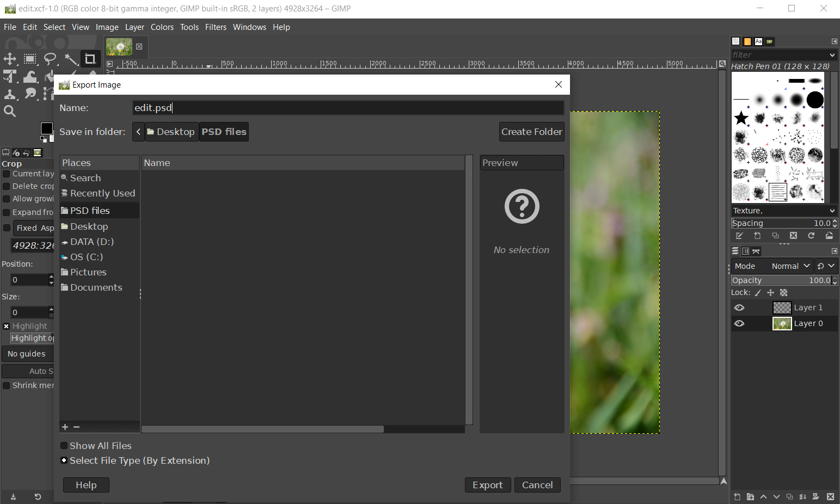Select the Rectangle Select tool
The image size is (840, 504).
30,59
